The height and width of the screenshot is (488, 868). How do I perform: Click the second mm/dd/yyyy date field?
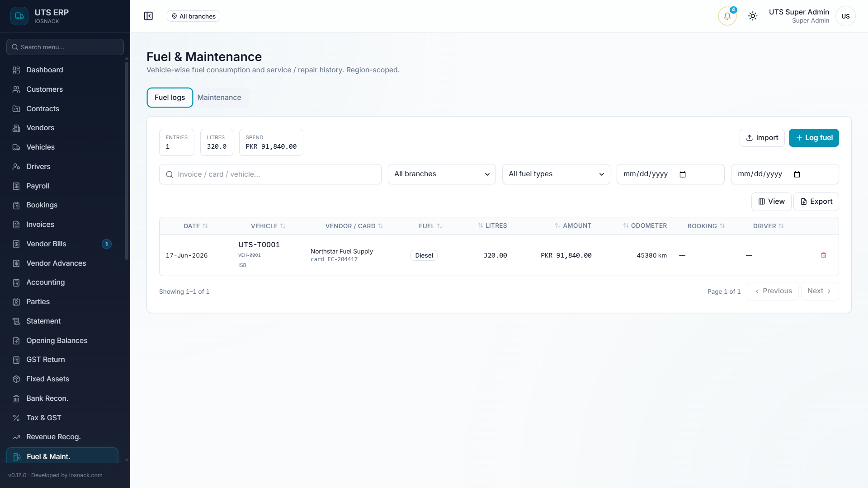pyautogui.click(x=785, y=174)
